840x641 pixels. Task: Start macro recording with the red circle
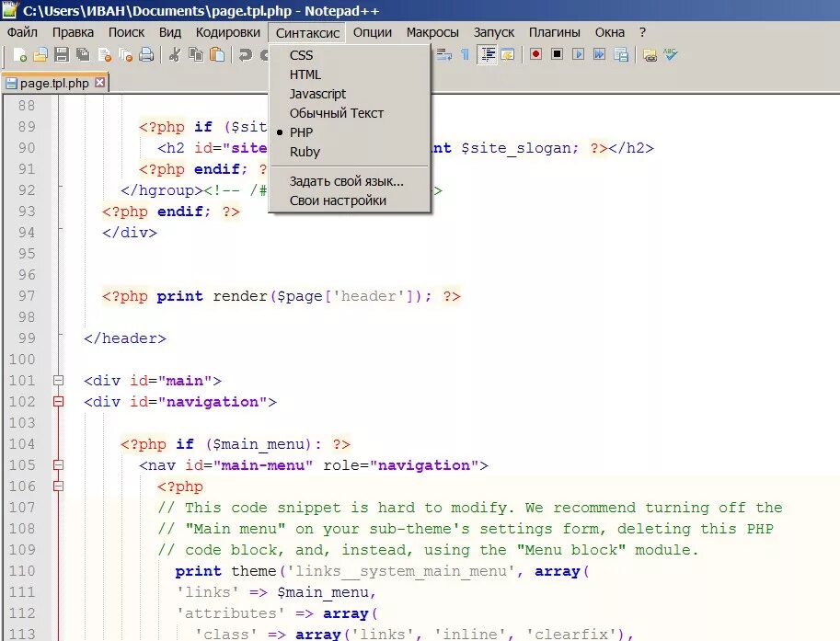point(535,54)
